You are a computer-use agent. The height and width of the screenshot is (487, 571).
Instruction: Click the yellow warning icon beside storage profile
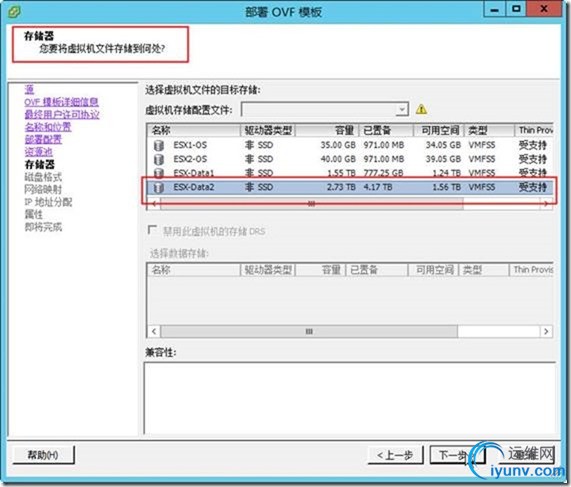[421, 109]
